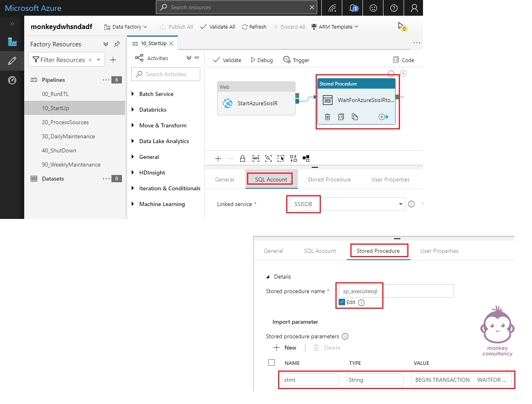Zoom in canvas with plus icon
This screenshot has height=404, width=532.
coord(218,158)
